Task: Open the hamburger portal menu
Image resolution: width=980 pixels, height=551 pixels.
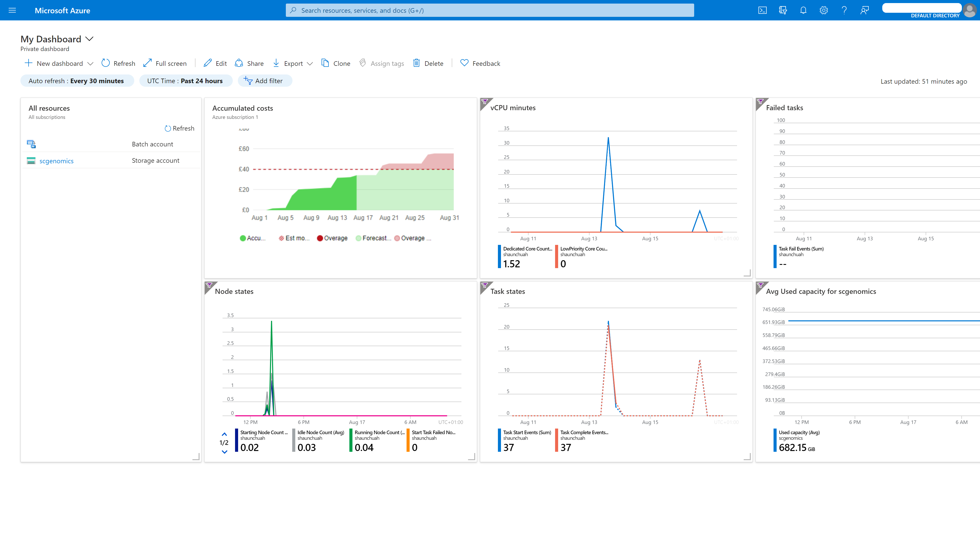Action: (x=12, y=10)
